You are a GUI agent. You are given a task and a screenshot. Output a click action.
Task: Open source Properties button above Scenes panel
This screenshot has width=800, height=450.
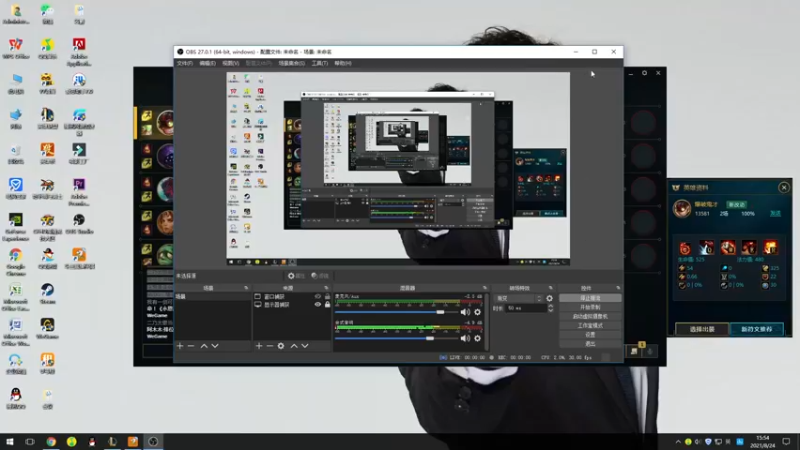coord(296,276)
